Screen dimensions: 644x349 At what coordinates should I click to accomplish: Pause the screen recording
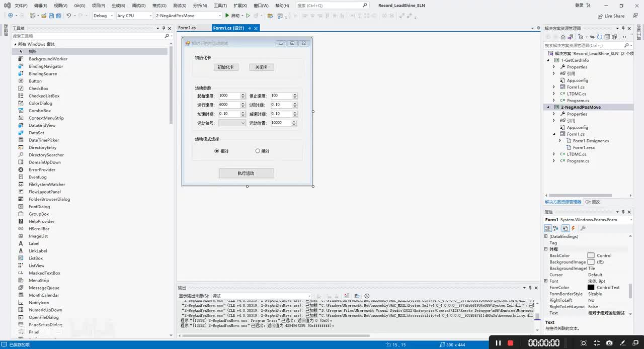pos(498,343)
